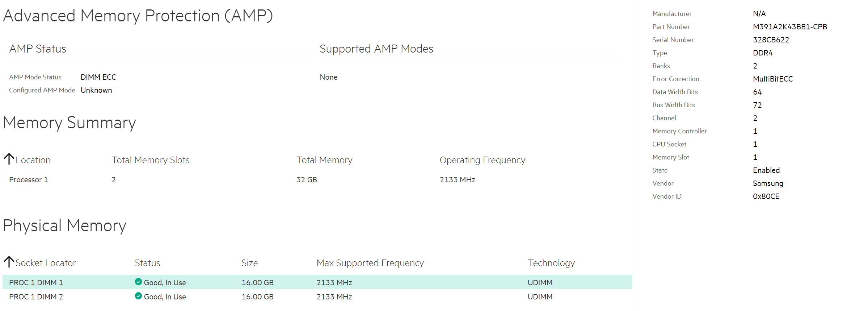Viewport: 868px width, 311px height.
Task: Click the serial number 328CB622 value
Action: pos(771,40)
